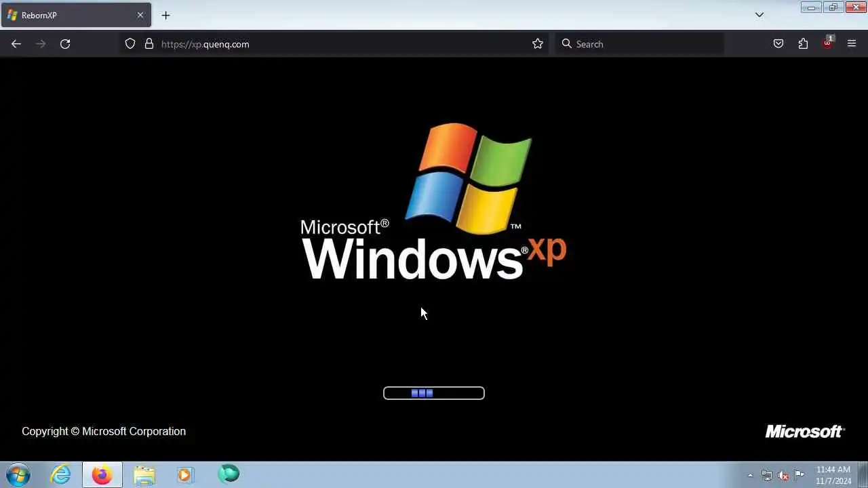
Task: Open the Windows Start button
Action: 18,475
